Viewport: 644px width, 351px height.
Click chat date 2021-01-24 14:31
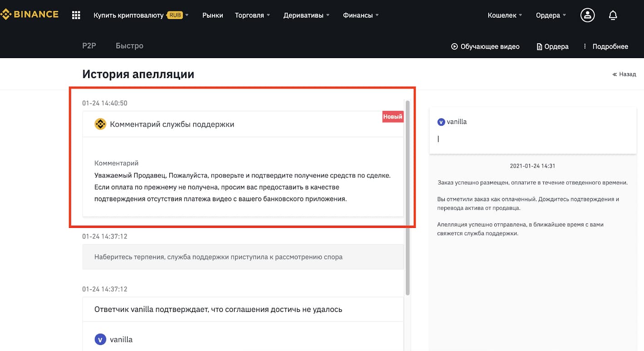coord(532,166)
